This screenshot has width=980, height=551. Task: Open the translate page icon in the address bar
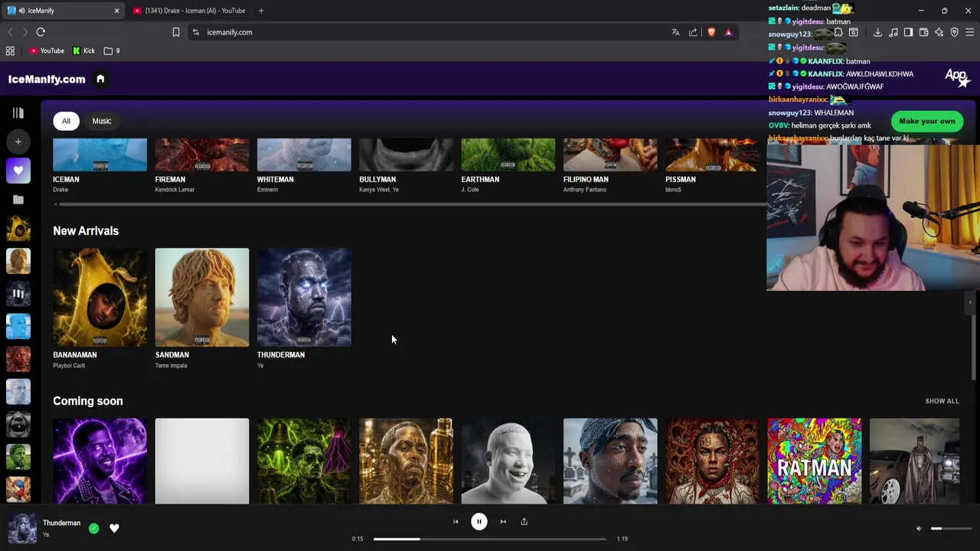675,32
